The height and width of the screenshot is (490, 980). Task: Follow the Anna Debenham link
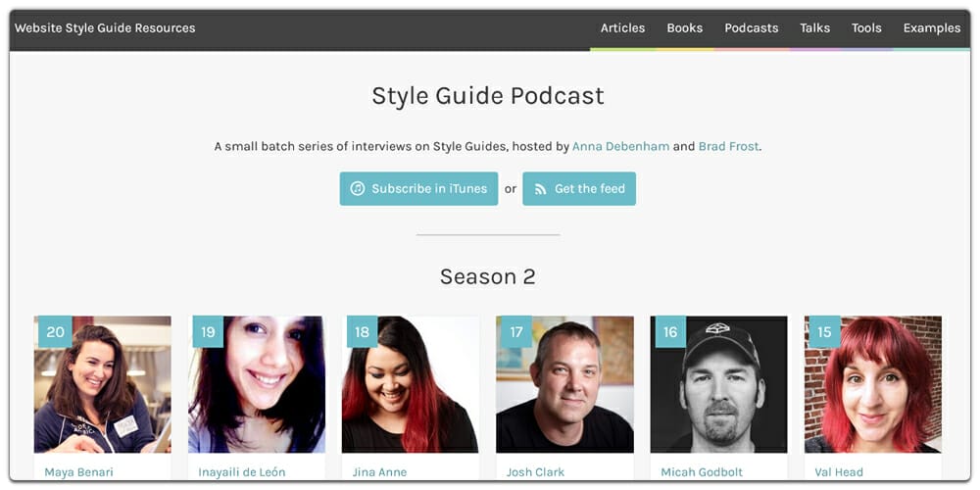(x=620, y=147)
